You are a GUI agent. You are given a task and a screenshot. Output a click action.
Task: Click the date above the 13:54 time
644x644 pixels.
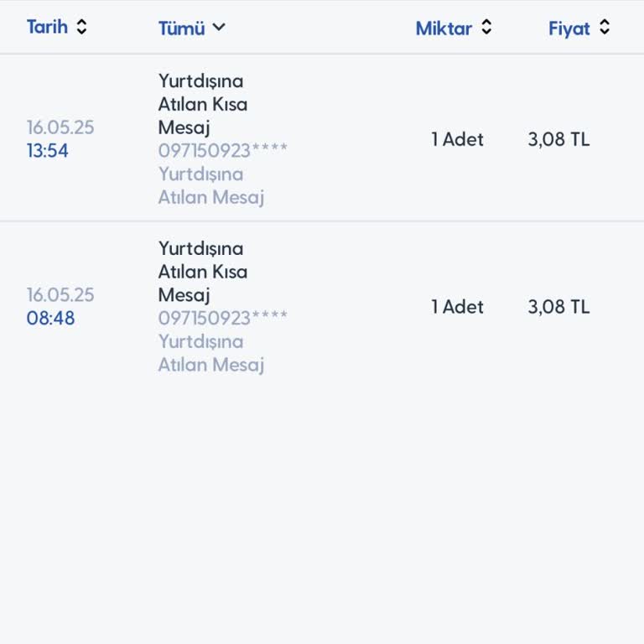click(60, 127)
